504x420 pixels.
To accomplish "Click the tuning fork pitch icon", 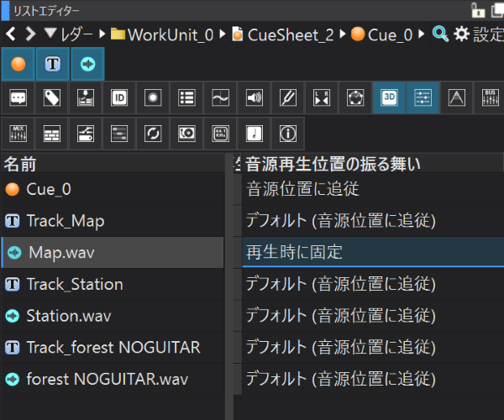I will click(x=288, y=97).
